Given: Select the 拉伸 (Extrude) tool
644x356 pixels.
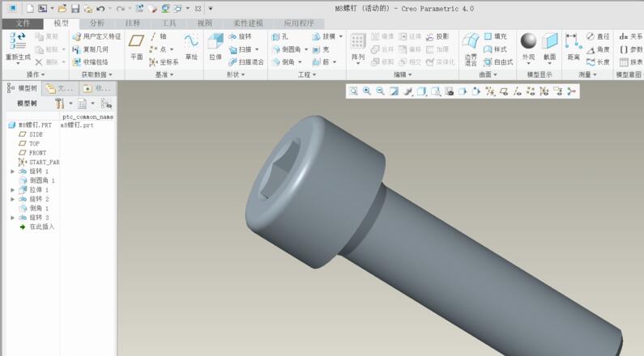Looking at the screenshot, I should [x=215, y=47].
